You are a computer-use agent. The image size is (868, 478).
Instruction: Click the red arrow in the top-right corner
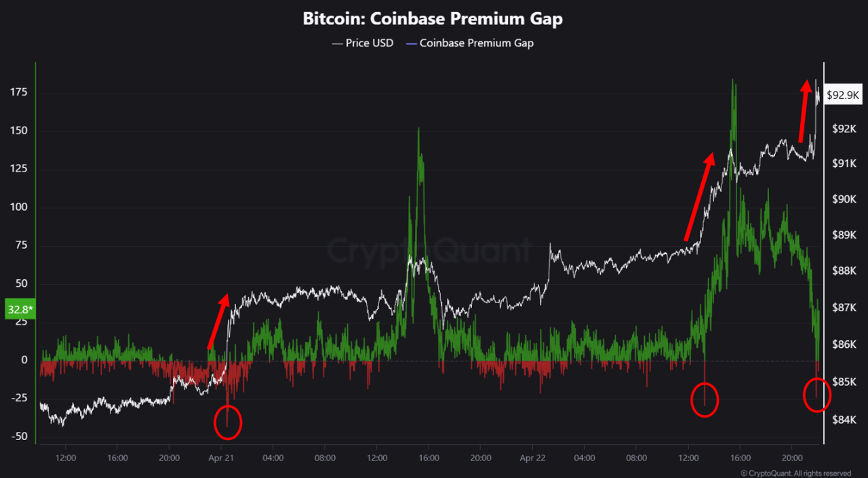804,111
